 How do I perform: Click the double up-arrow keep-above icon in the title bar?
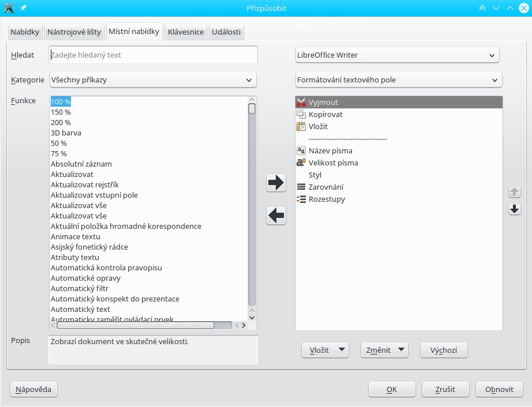[482, 8]
